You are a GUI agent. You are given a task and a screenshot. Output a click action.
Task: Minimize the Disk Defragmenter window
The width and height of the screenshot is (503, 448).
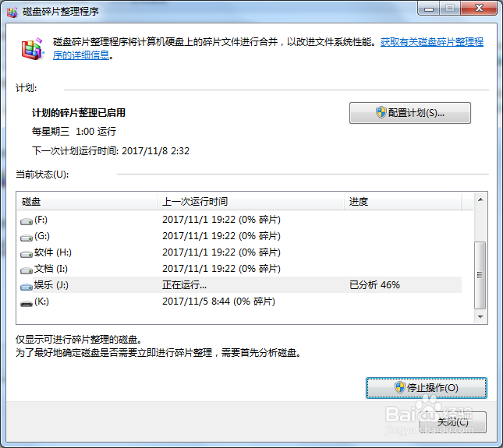(429, 8)
